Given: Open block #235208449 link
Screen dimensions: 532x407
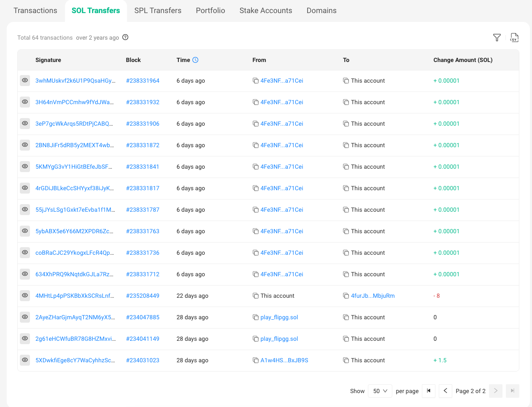Looking at the screenshot, I should 143,296.
